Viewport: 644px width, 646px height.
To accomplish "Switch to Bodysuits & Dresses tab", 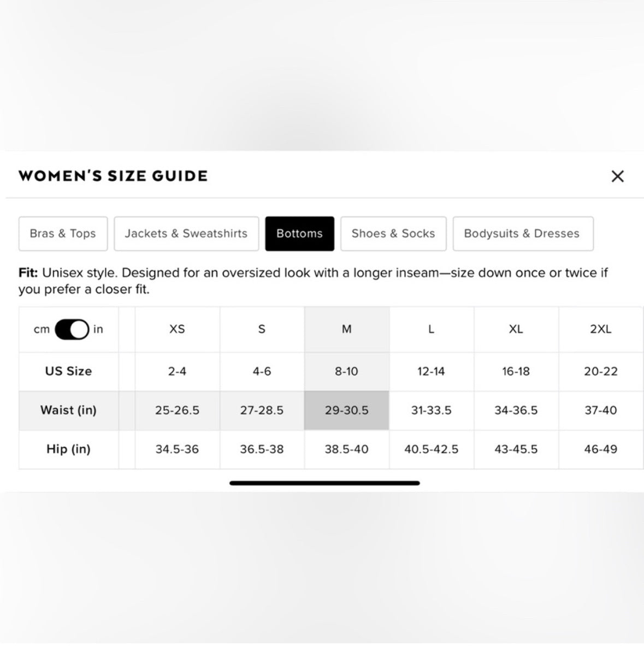I will (522, 234).
